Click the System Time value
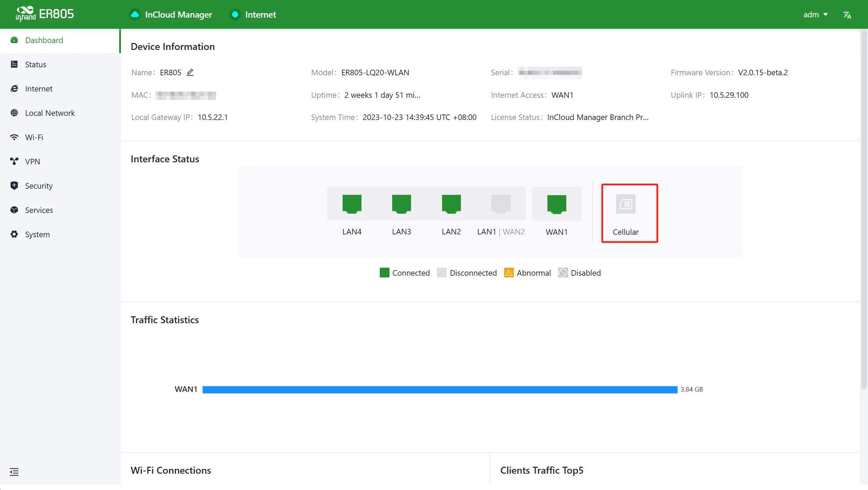 coord(420,117)
